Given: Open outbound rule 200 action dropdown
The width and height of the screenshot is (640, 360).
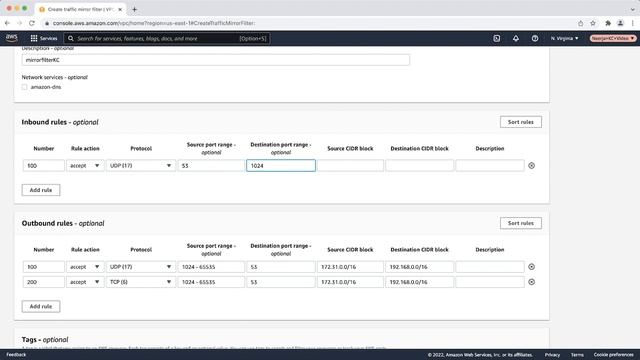Looking at the screenshot, I should click(85, 282).
